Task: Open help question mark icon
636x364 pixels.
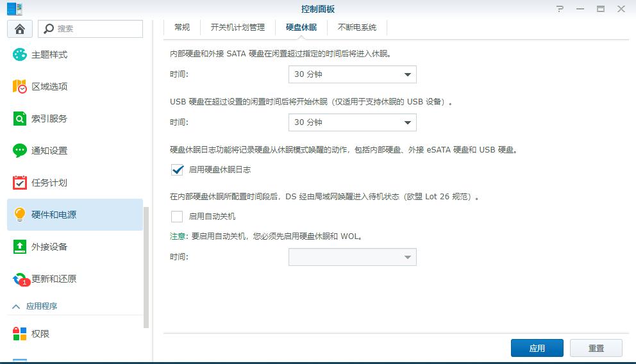Action: point(560,8)
